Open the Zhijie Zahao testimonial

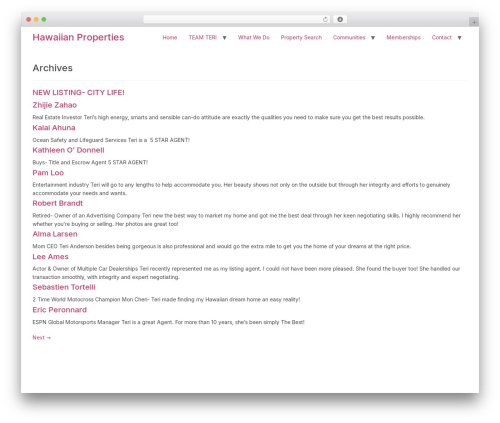coord(55,105)
